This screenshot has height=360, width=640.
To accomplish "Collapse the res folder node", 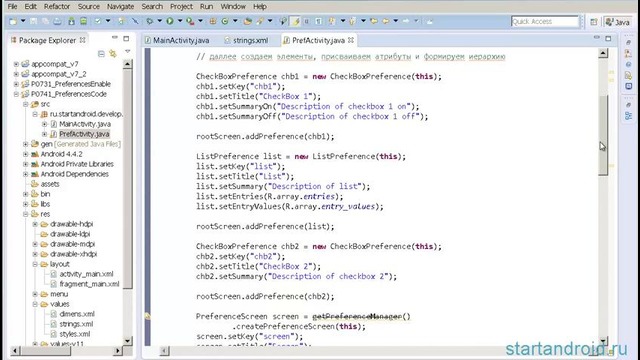I will [26, 214].
